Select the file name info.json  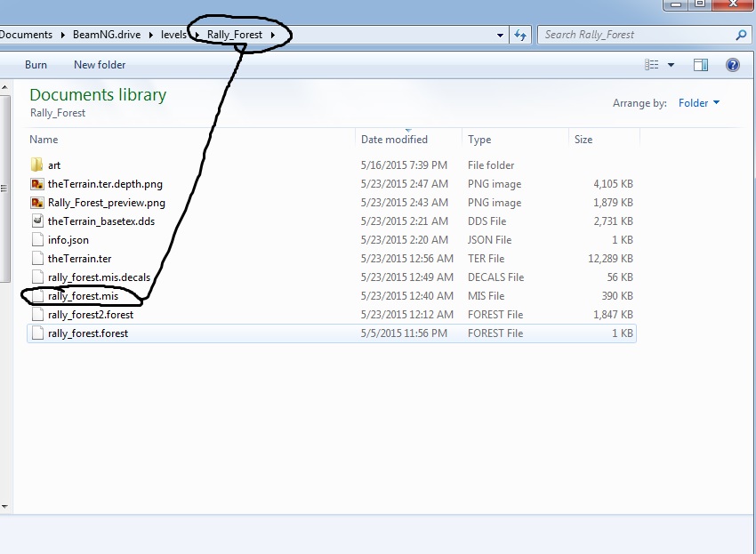coord(68,239)
